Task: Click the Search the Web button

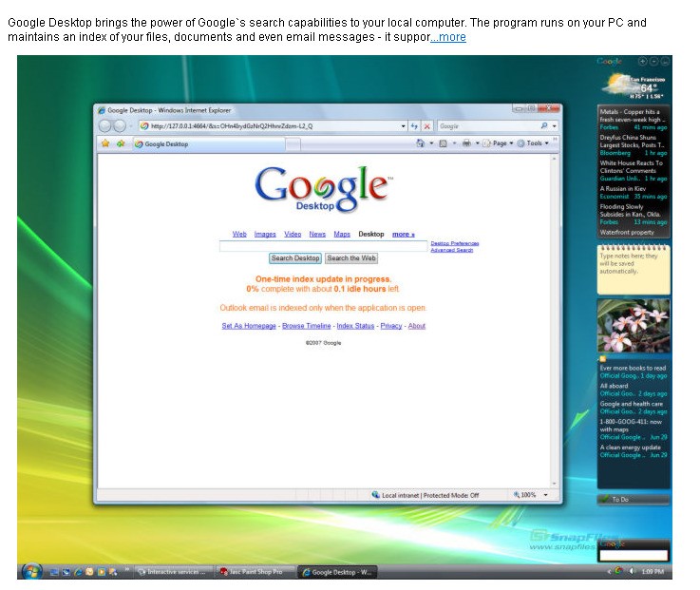Action: [x=351, y=258]
